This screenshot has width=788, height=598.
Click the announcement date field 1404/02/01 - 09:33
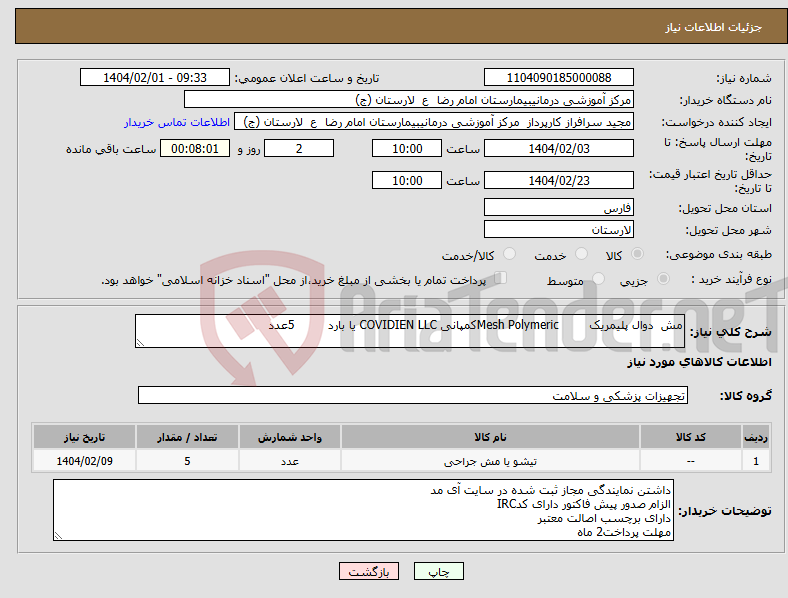(155, 77)
